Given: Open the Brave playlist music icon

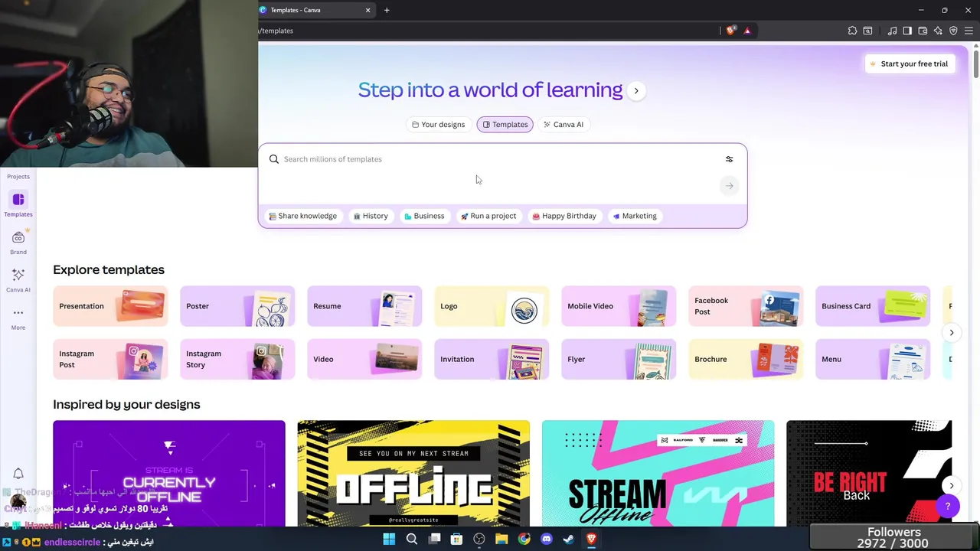Looking at the screenshot, I should click(x=892, y=31).
